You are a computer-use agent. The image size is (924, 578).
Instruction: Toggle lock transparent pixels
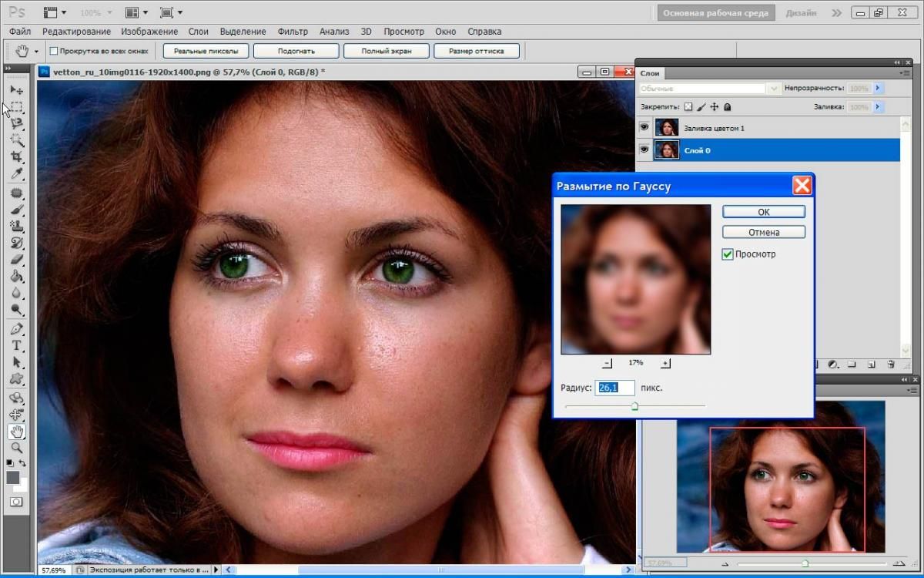688,107
